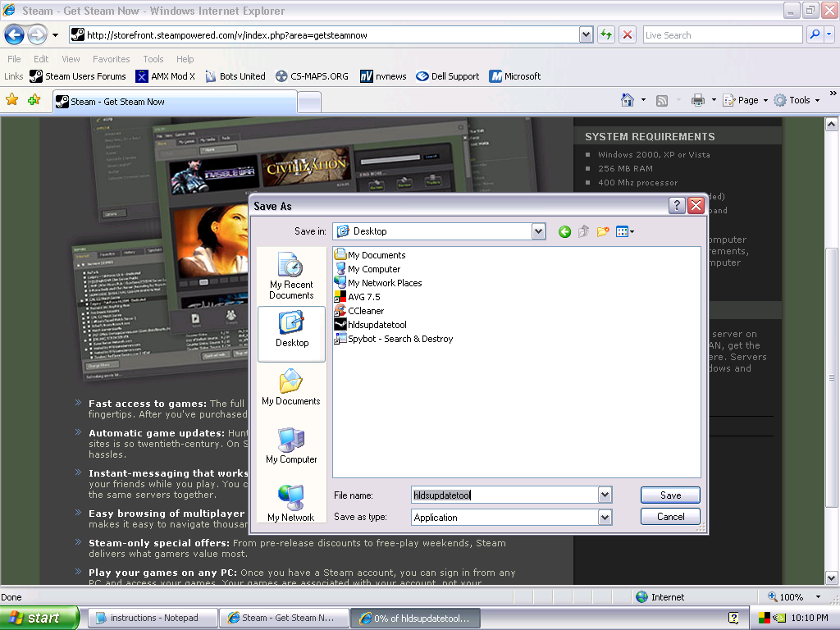Switch to the Steam - Get Steam Now tab
This screenshot has height=630, width=840.
(x=175, y=102)
